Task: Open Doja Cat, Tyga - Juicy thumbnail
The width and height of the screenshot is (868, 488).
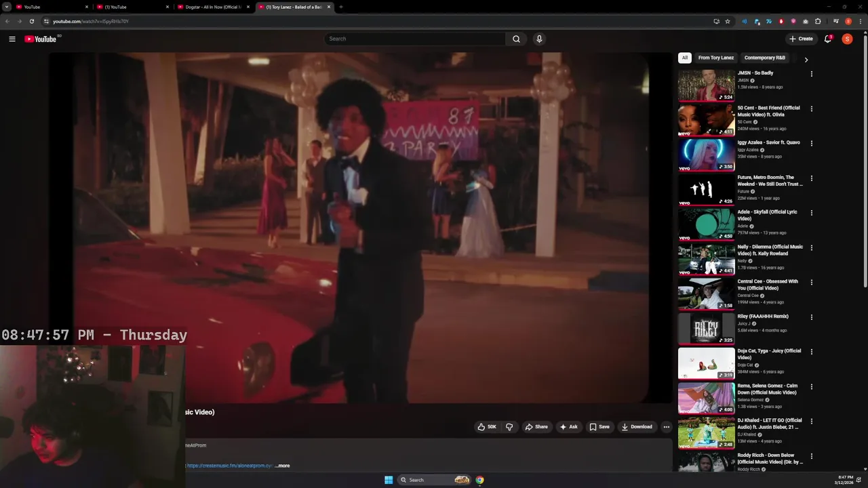Action: 707,363
